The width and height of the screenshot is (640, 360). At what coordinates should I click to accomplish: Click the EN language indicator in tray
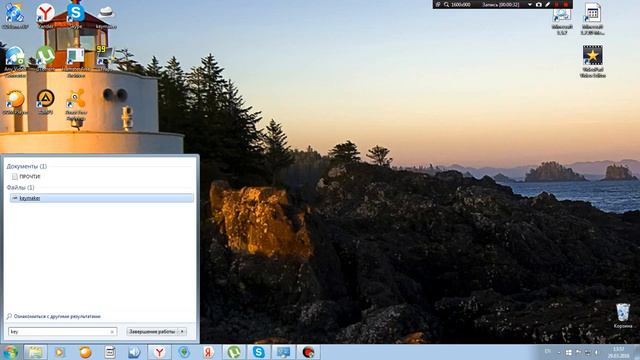547,351
